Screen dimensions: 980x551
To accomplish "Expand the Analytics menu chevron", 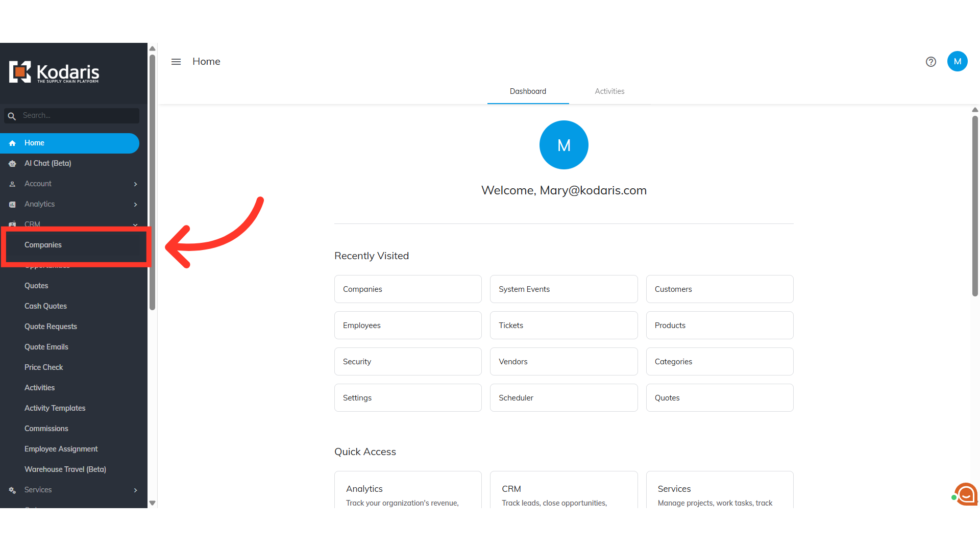I will [x=135, y=205].
